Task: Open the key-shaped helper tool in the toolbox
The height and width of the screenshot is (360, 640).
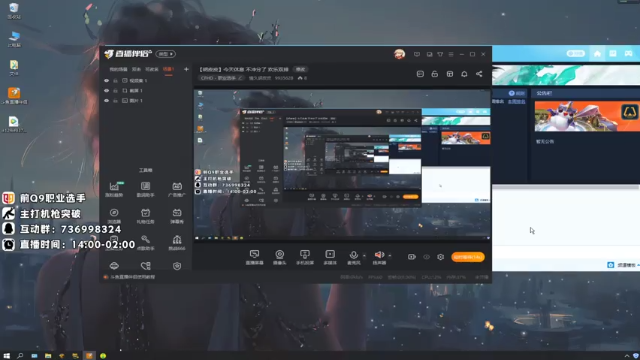Action: click(x=145, y=242)
